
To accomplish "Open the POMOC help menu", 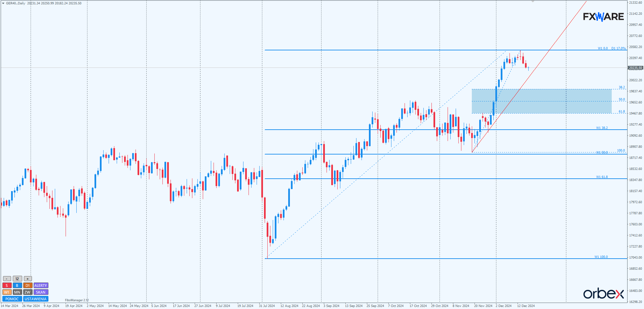I will 12,299.
